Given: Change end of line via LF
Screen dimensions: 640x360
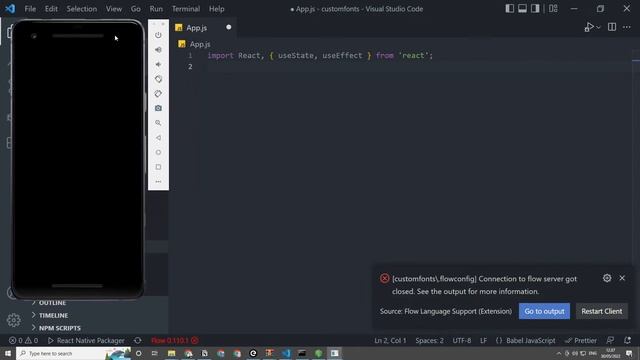Looking at the screenshot, I should 483,340.
